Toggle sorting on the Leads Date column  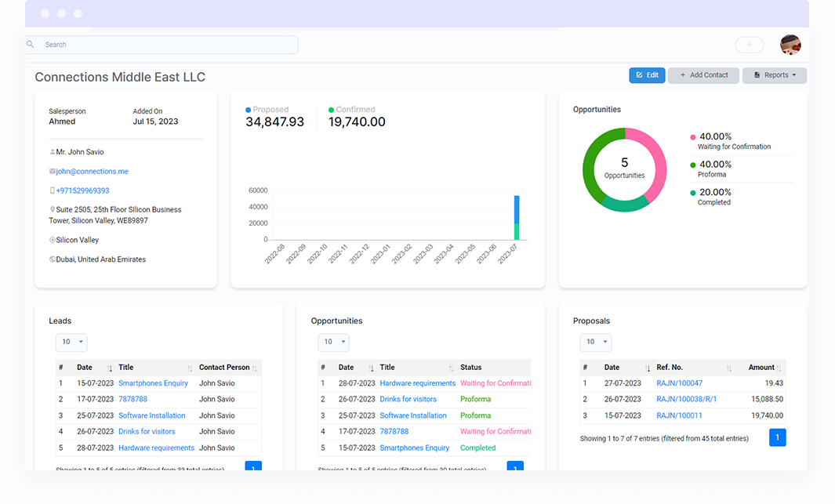[x=85, y=367]
